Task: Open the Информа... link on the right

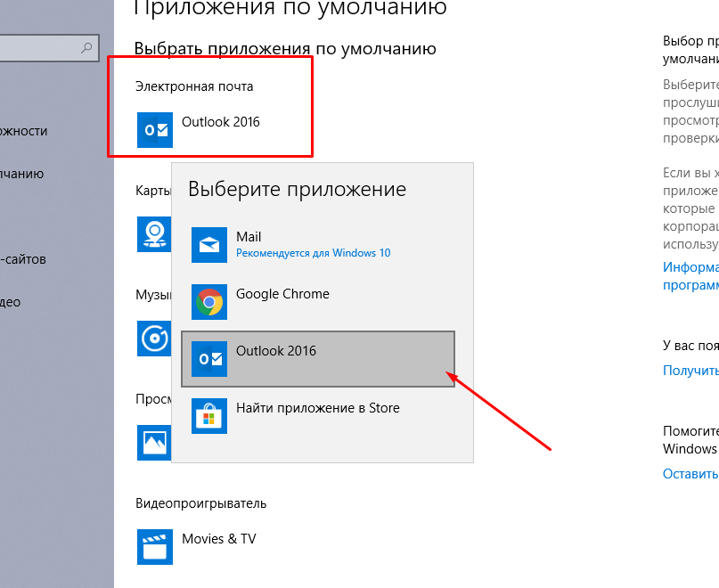Action: coord(690,275)
